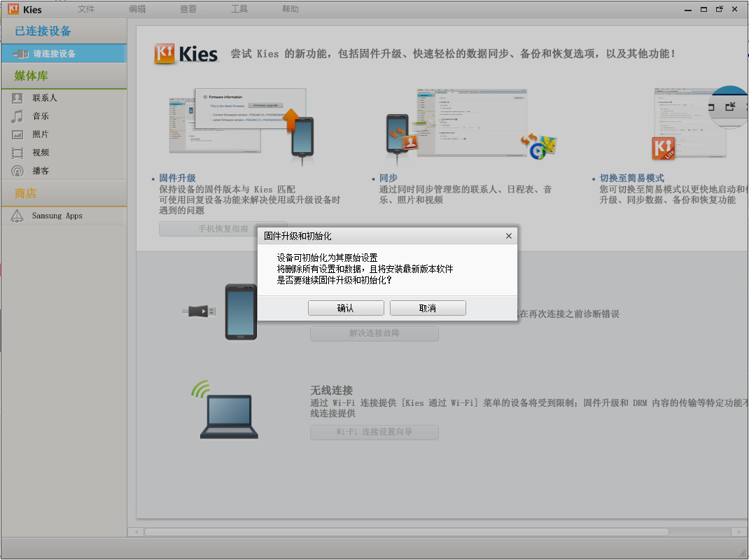Open the 查看 menu
The image size is (749, 560).
(x=188, y=9)
